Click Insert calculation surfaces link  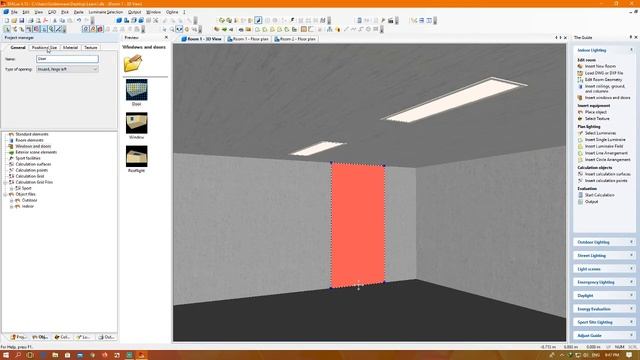point(607,174)
